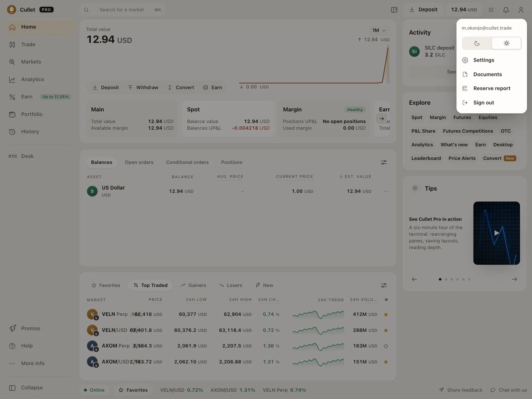The width and height of the screenshot is (532, 399).
Task: Toggle favorite star for AXOM Perp
Action: tap(386, 346)
